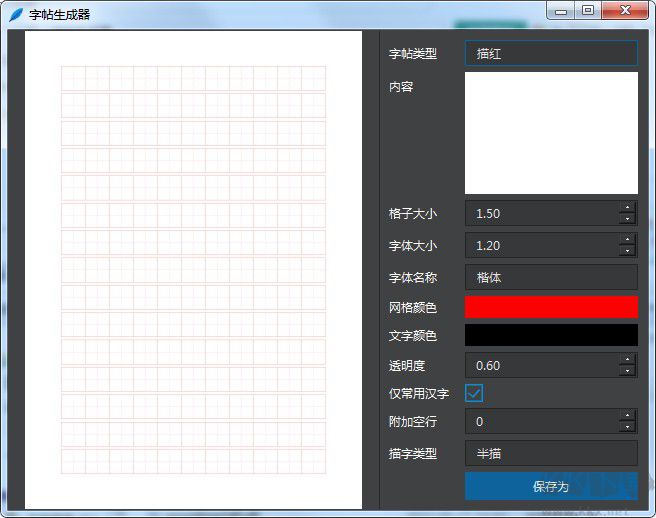Viewport: 656px width, 518px height.
Task: Increase 格子大小 with the up arrow
Action: tap(627, 207)
